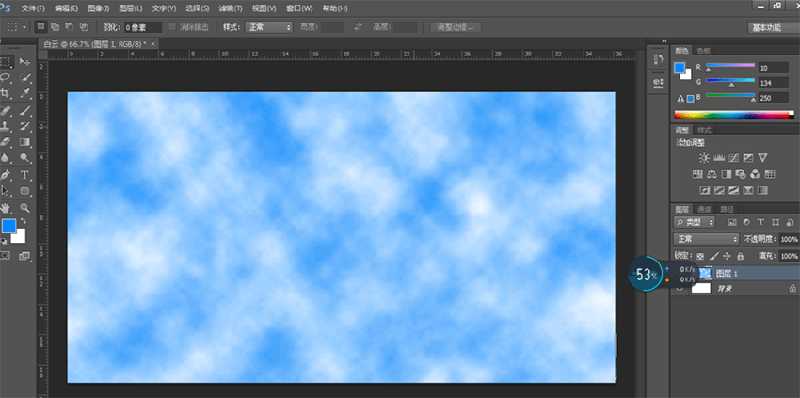Screen dimensions: 800x398
Task: Select the Lasso tool
Action: point(6,78)
